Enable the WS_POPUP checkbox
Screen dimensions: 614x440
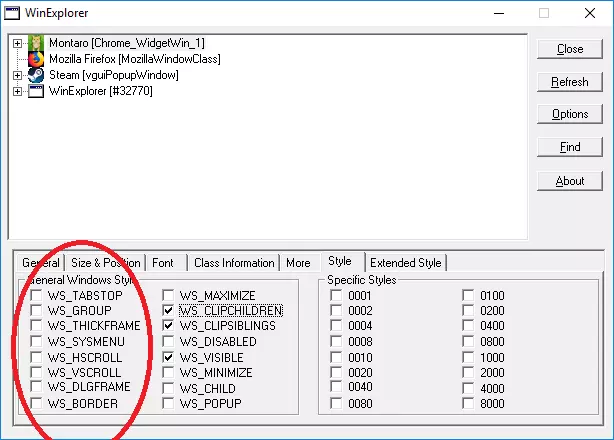click(x=168, y=403)
